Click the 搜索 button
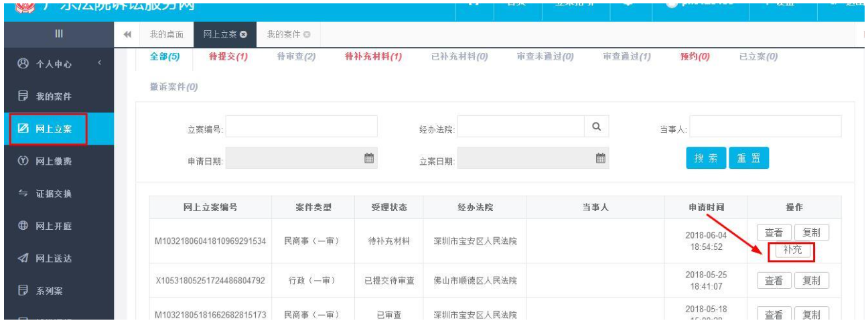868x329 pixels. pos(706,158)
